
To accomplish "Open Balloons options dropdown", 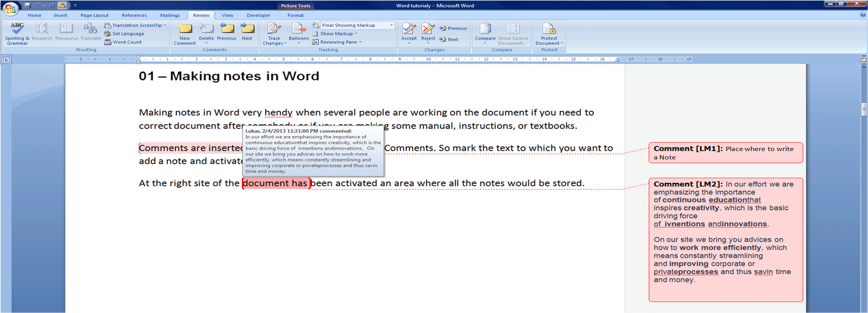I will pos(299,34).
